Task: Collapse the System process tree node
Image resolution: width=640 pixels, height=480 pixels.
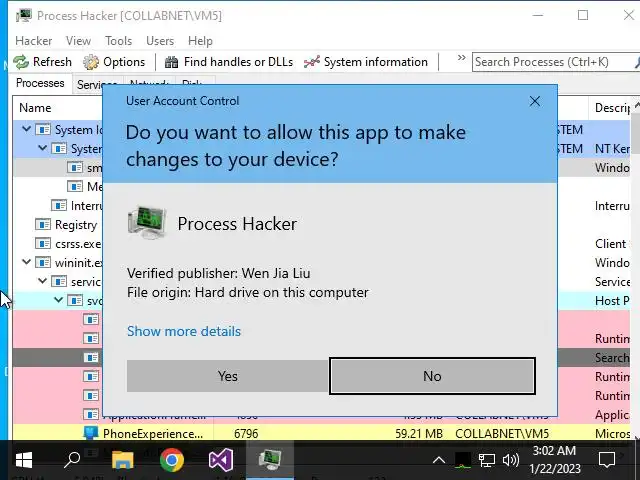Action: [42, 148]
